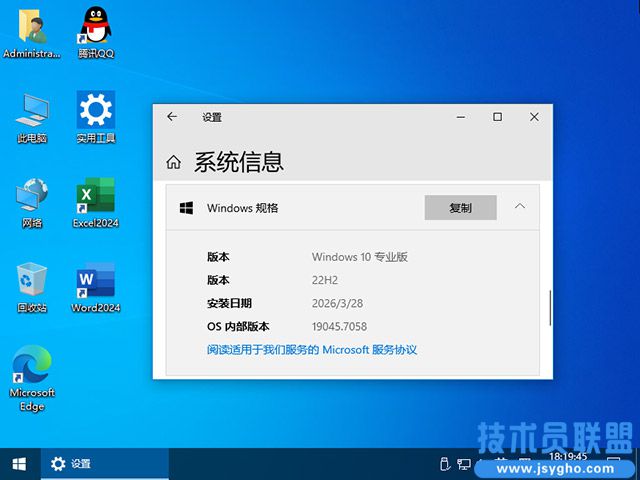
Task: Select the 设置 taskbar button
Action: (x=104, y=464)
